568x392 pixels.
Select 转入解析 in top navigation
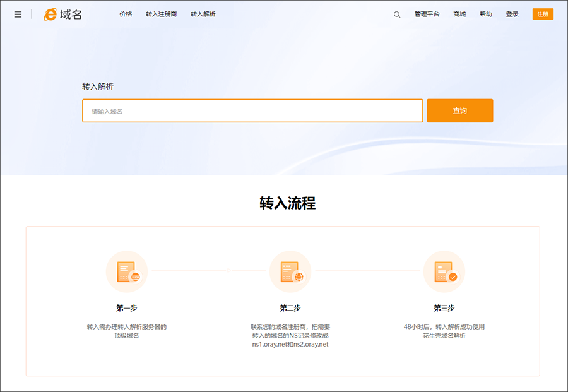point(203,14)
